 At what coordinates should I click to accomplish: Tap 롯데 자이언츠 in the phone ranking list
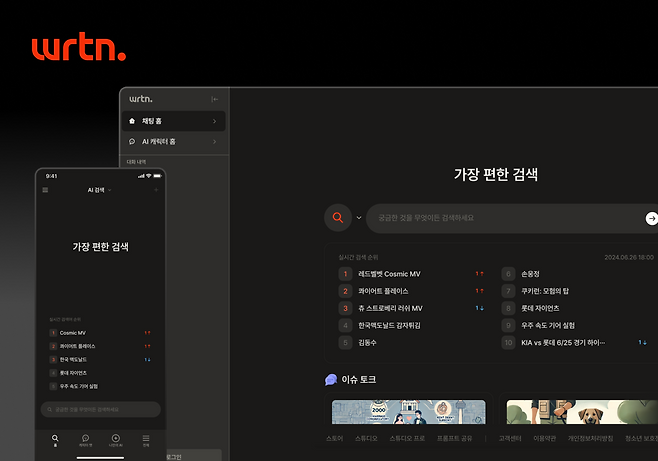click(x=73, y=373)
